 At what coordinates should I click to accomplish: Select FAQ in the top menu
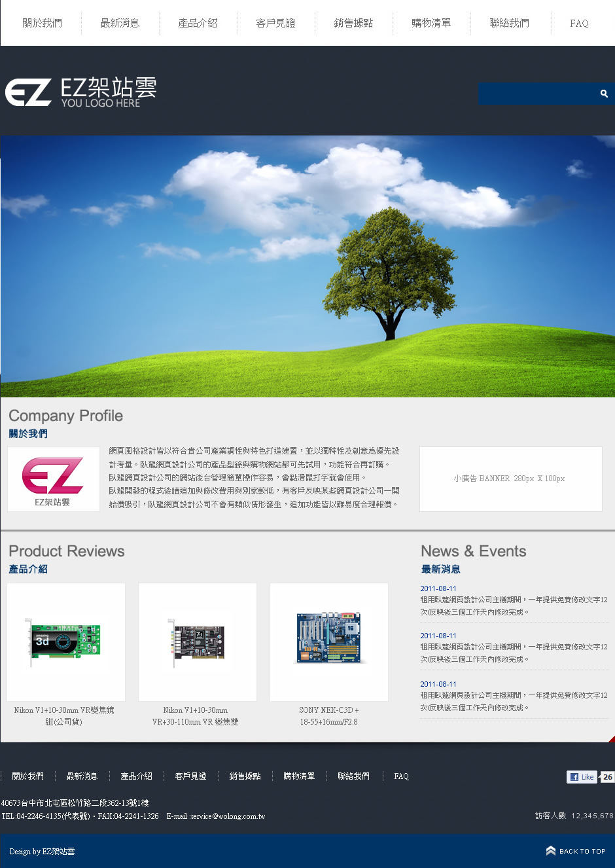click(579, 24)
